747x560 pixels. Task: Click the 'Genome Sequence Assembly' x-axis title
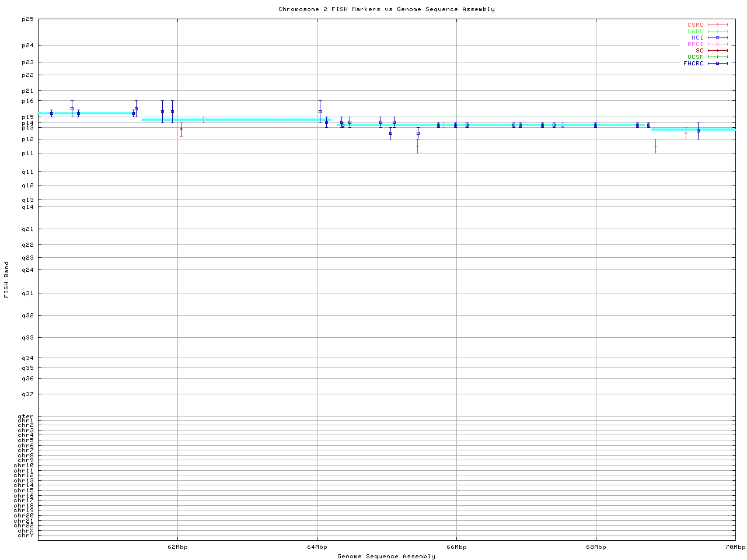386,556
